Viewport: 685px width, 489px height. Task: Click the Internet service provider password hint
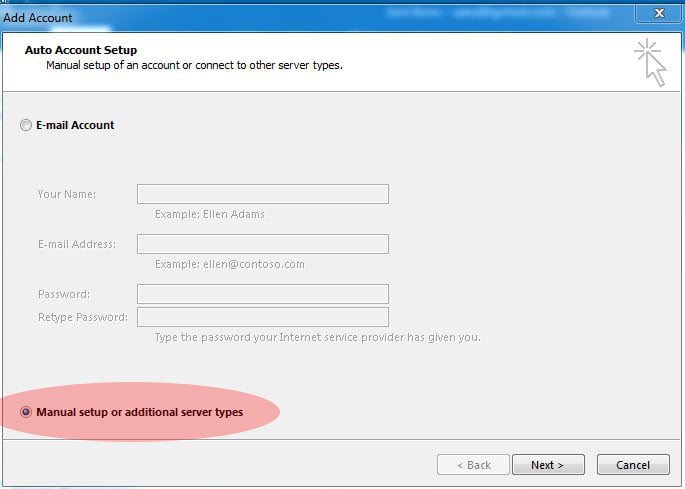point(318,337)
